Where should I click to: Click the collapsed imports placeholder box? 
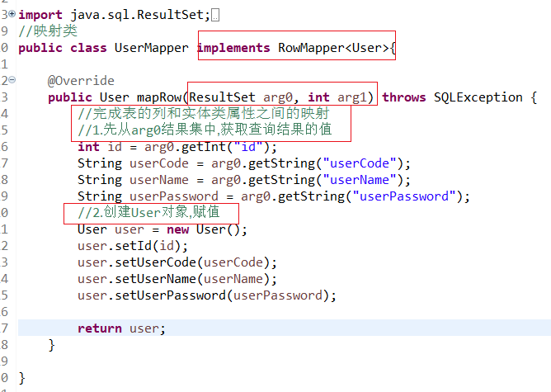pyautogui.click(x=215, y=15)
